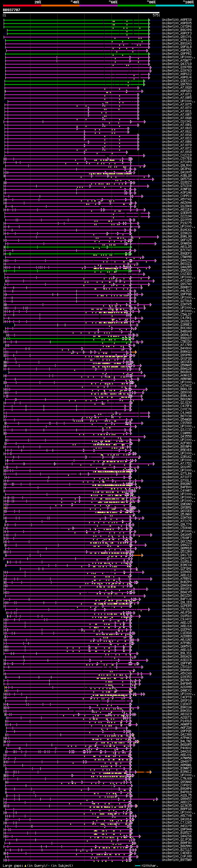197x868 pixels.
Task: Select the UniRef100_A9PGI2 label
Action: [177, 74]
